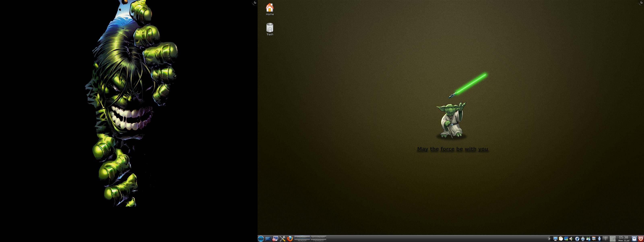Image resolution: width=644 pixels, height=242 pixels.
Task: Click grey widget next to clock
Action: pos(613,239)
